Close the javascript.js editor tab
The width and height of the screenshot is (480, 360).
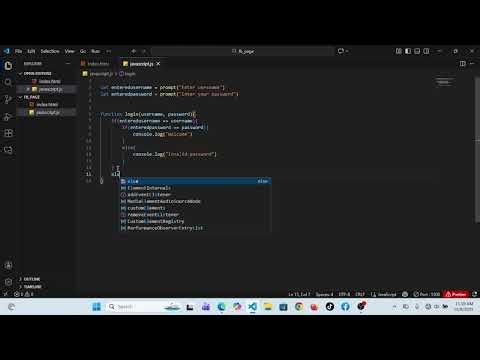tap(158, 64)
